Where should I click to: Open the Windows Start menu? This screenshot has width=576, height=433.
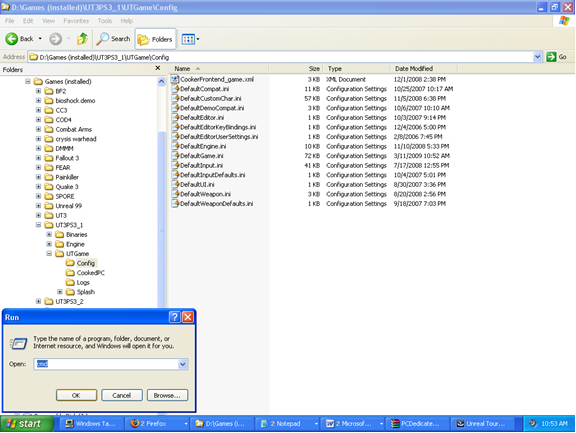(x=26, y=423)
